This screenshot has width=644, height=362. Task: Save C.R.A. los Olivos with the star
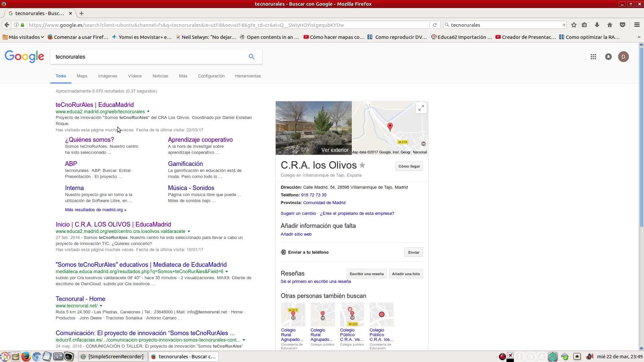tap(362, 165)
